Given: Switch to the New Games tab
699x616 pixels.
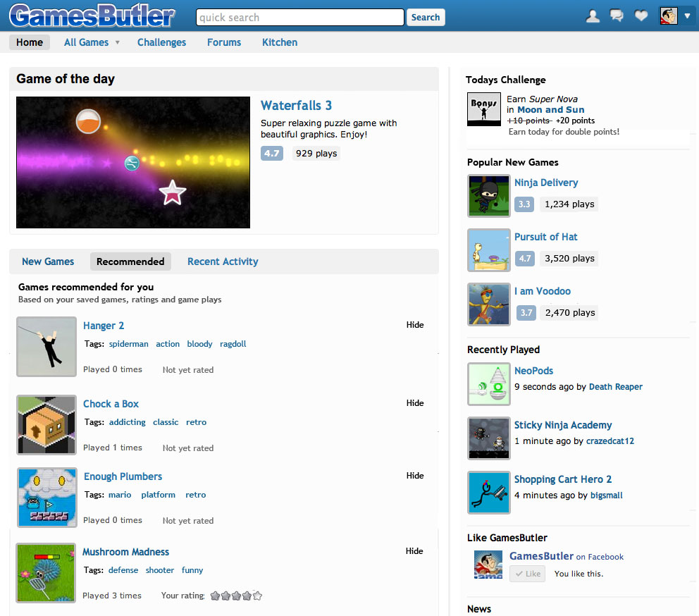Looking at the screenshot, I should 48,261.
